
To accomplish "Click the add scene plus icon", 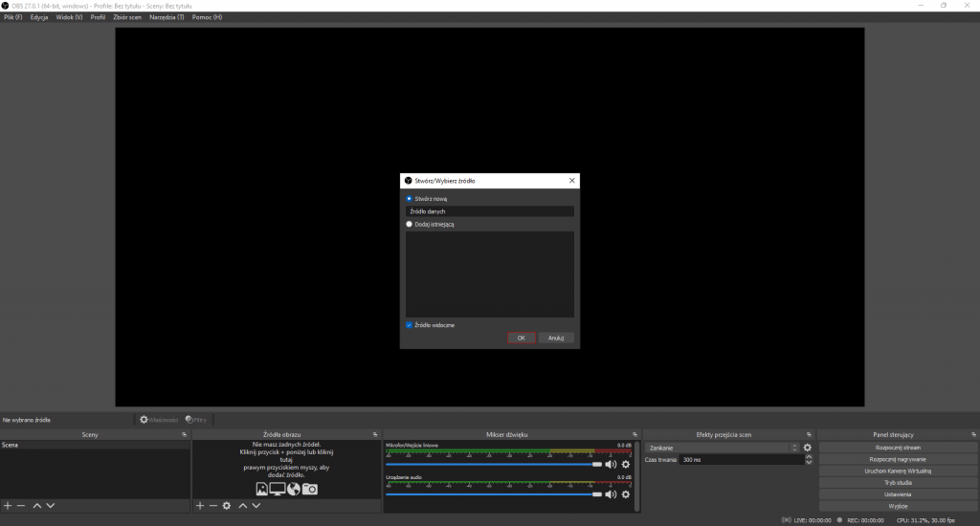I will pyautogui.click(x=8, y=505).
